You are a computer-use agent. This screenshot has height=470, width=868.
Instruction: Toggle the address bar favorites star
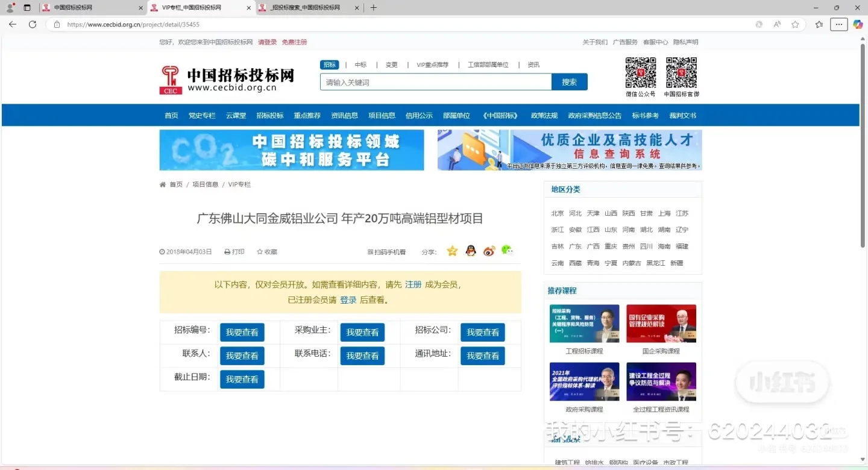[795, 24]
